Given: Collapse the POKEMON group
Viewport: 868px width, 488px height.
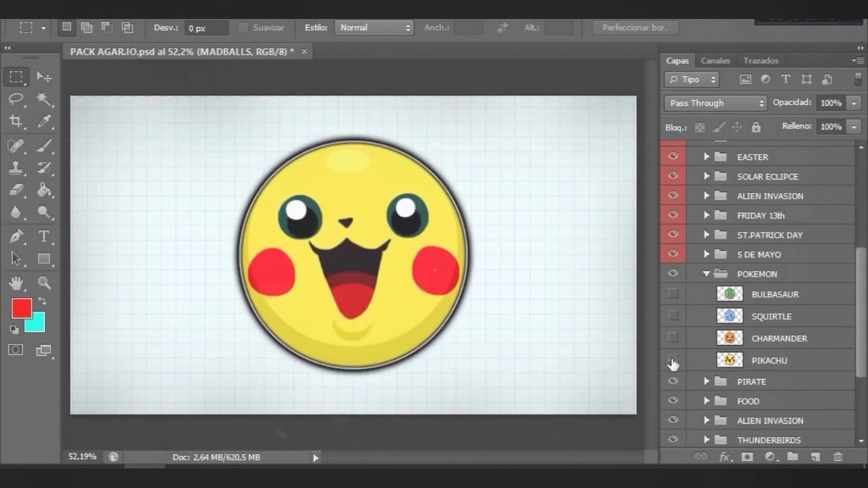Looking at the screenshot, I should (707, 274).
